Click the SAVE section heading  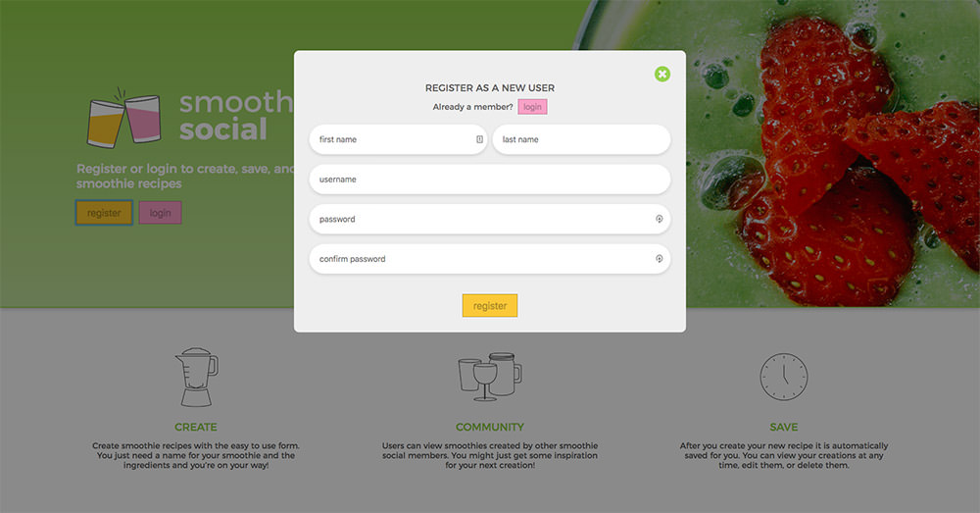coord(784,428)
